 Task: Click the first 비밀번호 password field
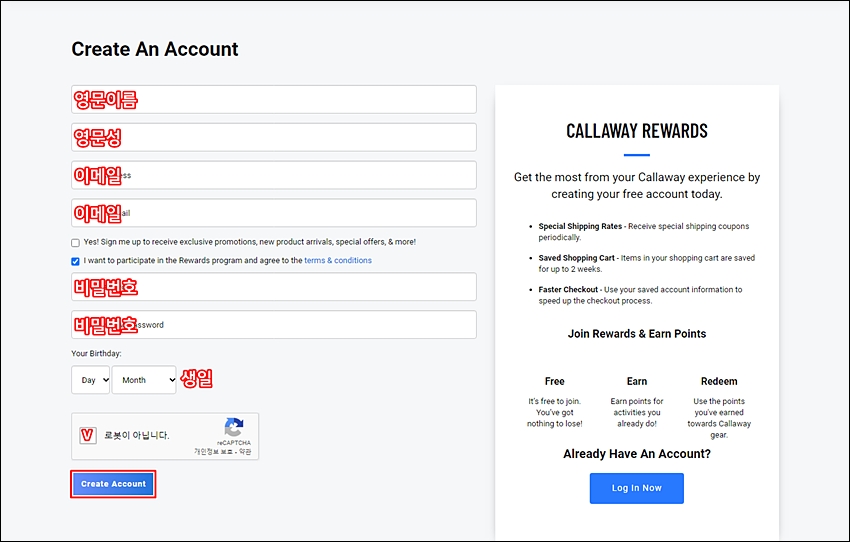[274, 287]
